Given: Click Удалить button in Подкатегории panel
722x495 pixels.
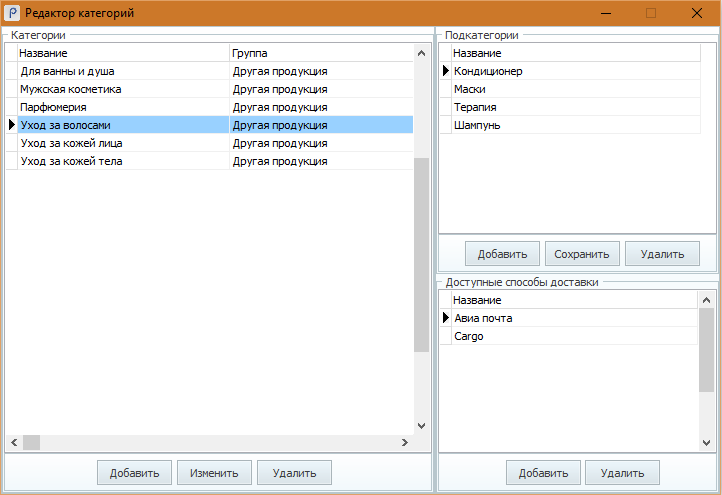Looking at the screenshot, I should click(x=662, y=254).
